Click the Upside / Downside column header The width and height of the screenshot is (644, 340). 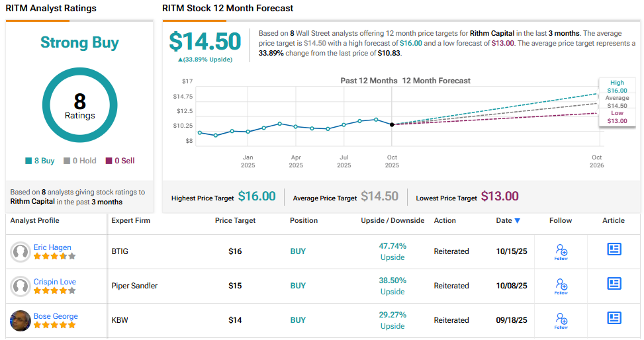pyautogui.click(x=392, y=220)
